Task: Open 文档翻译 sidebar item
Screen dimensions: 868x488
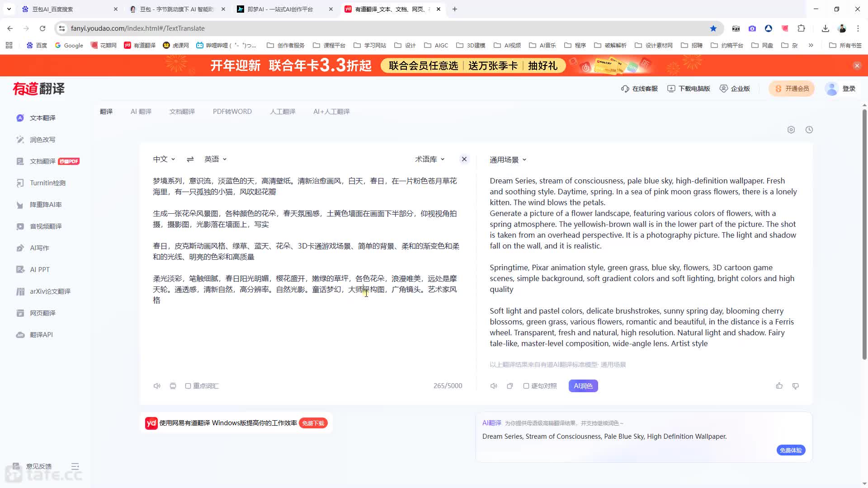Action: click(x=47, y=161)
